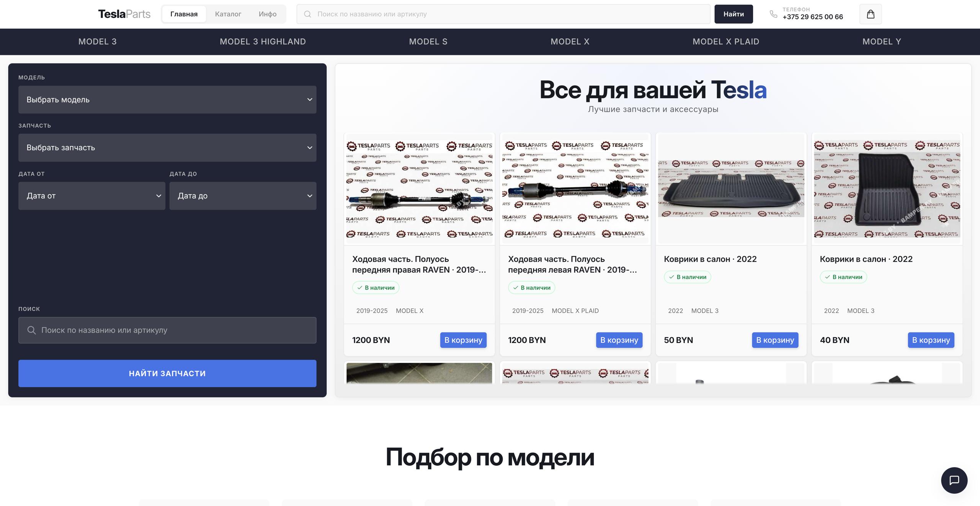Image resolution: width=980 pixels, height=506 pixels.
Task: Open Коврики в салон title priced 40 BYN
Action: pos(866,259)
